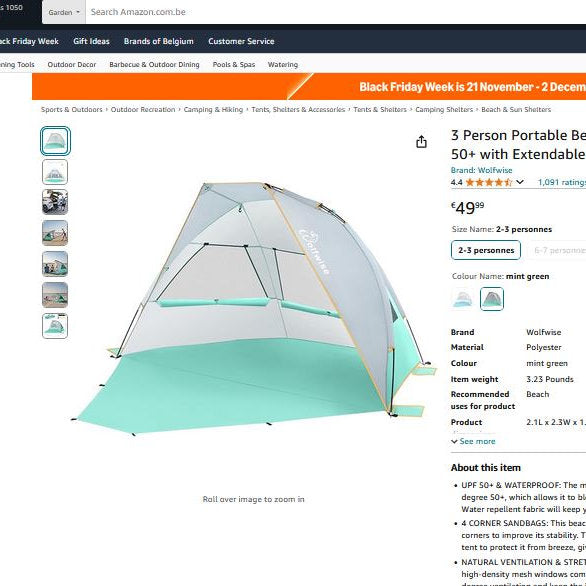Go to Brands of Belgium

point(159,41)
